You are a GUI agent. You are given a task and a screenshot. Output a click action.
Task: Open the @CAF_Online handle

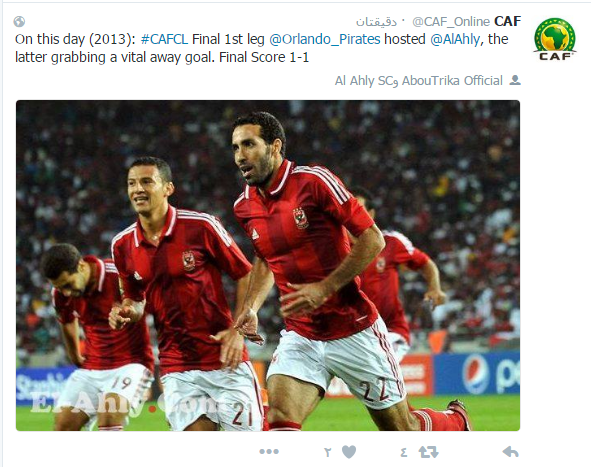click(451, 21)
